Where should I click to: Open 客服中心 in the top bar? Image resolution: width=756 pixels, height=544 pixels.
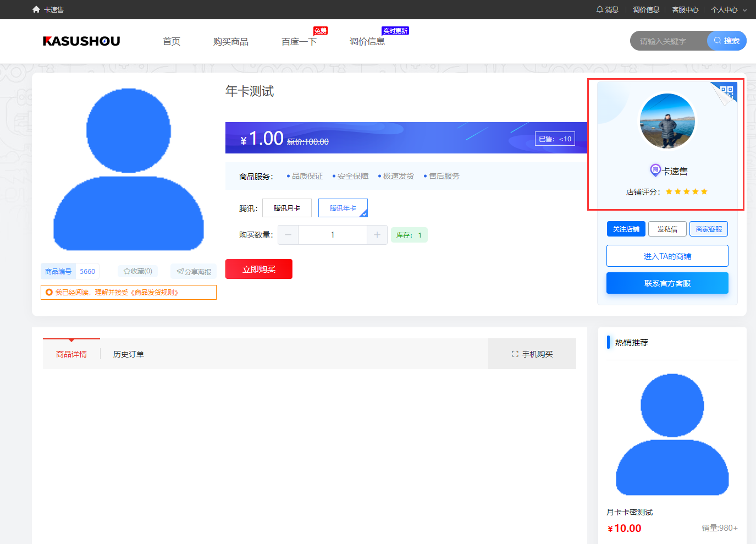coord(685,9)
